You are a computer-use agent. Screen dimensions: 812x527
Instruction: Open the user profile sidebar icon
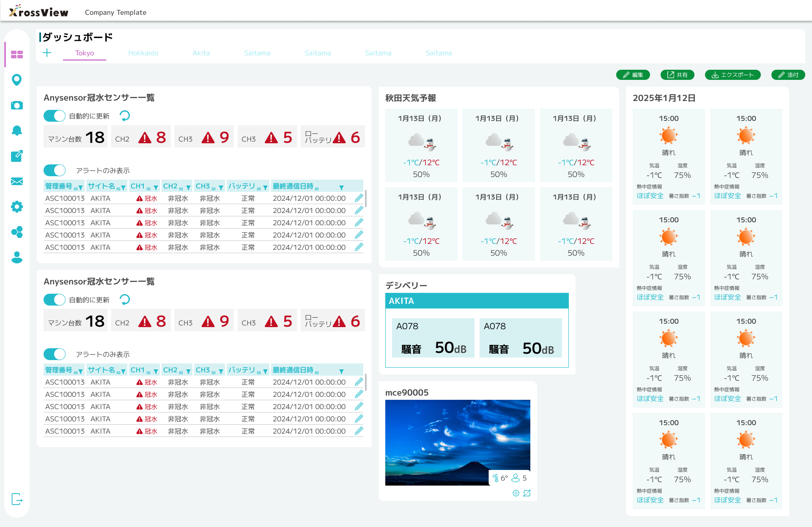(16, 257)
